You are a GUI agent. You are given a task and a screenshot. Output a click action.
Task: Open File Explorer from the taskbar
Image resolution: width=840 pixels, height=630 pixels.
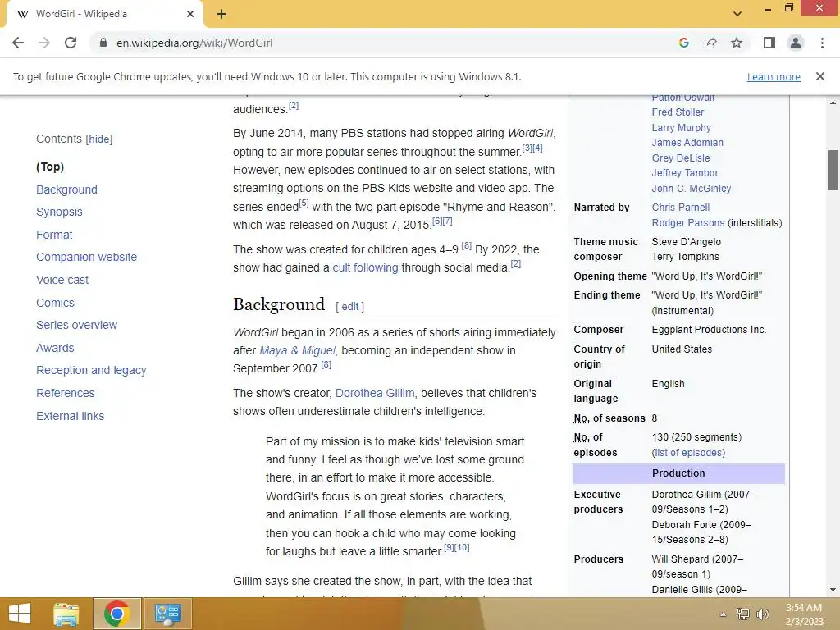click(66, 614)
